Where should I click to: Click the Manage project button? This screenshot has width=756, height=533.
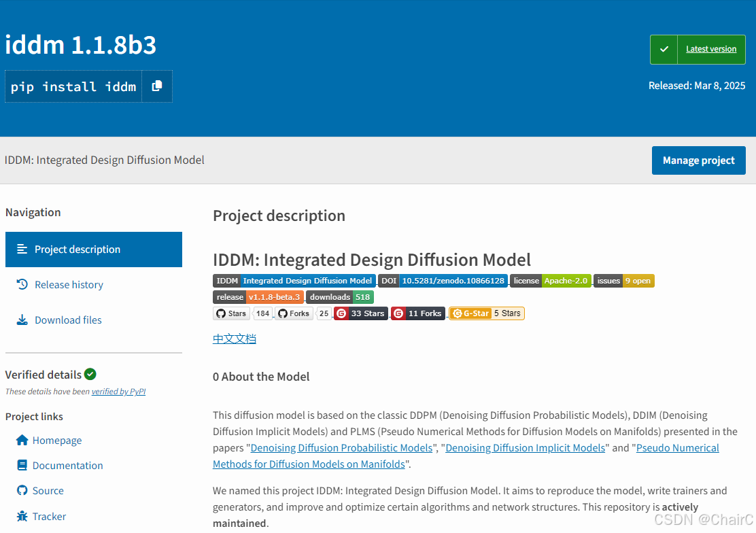click(x=699, y=160)
